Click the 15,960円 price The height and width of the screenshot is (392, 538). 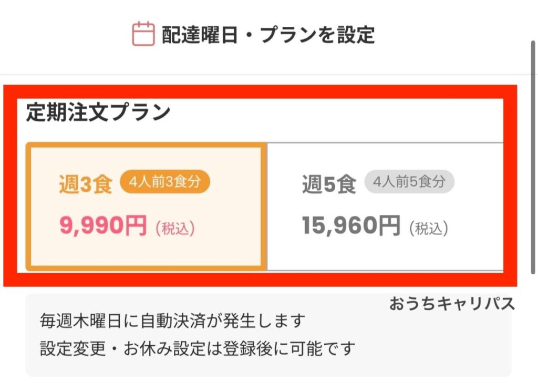[351, 226]
